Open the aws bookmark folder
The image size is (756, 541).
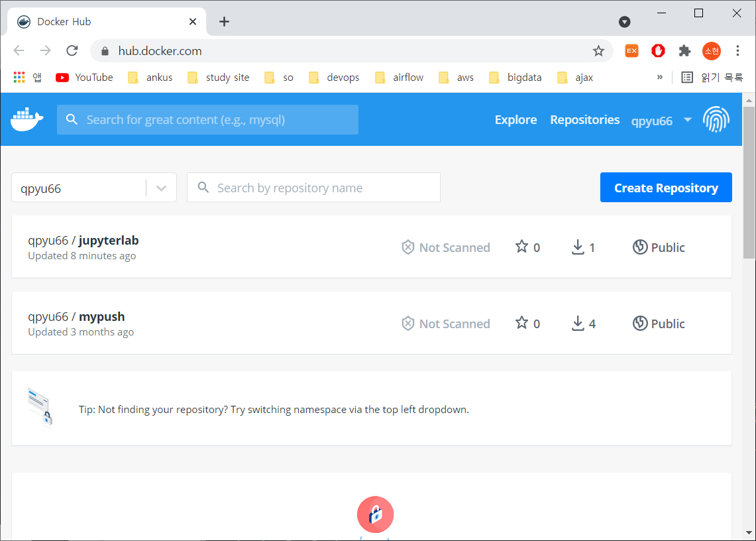tap(456, 77)
